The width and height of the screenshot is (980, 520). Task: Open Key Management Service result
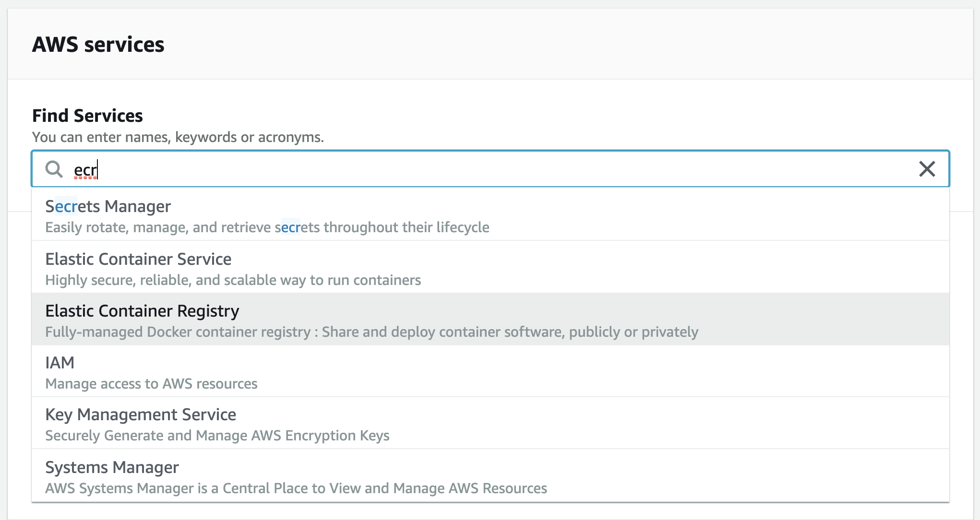[141, 414]
